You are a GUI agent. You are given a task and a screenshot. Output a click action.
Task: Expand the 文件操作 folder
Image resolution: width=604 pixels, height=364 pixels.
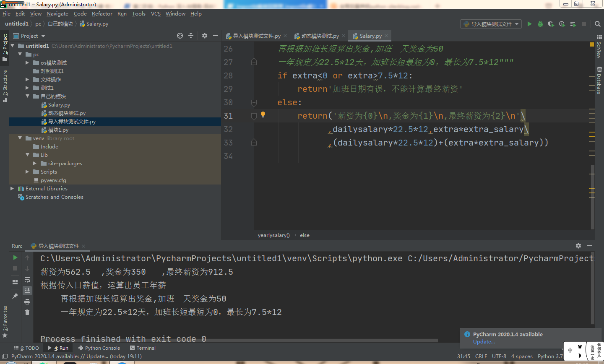click(27, 79)
